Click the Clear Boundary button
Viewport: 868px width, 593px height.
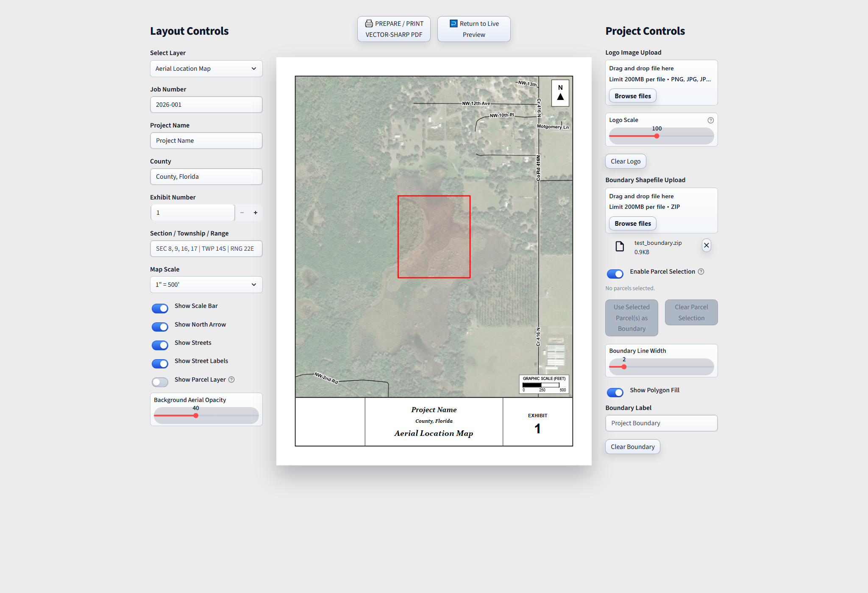632,446
